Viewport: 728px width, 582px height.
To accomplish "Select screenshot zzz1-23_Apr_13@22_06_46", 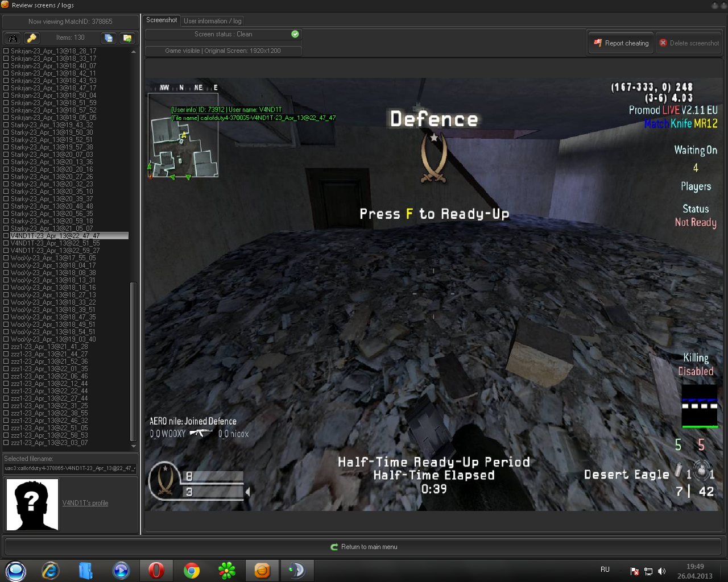I will coord(49,376).
